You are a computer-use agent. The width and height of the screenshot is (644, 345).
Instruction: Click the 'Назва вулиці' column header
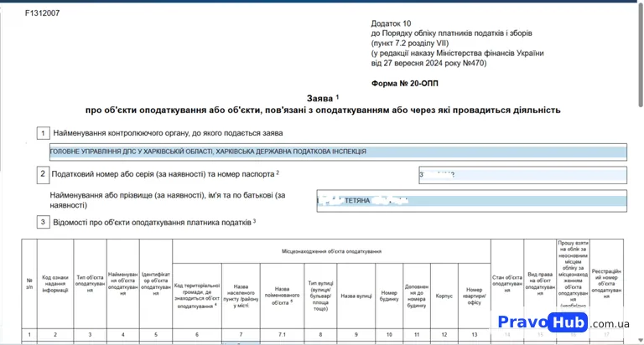click(x=356, y=296)
